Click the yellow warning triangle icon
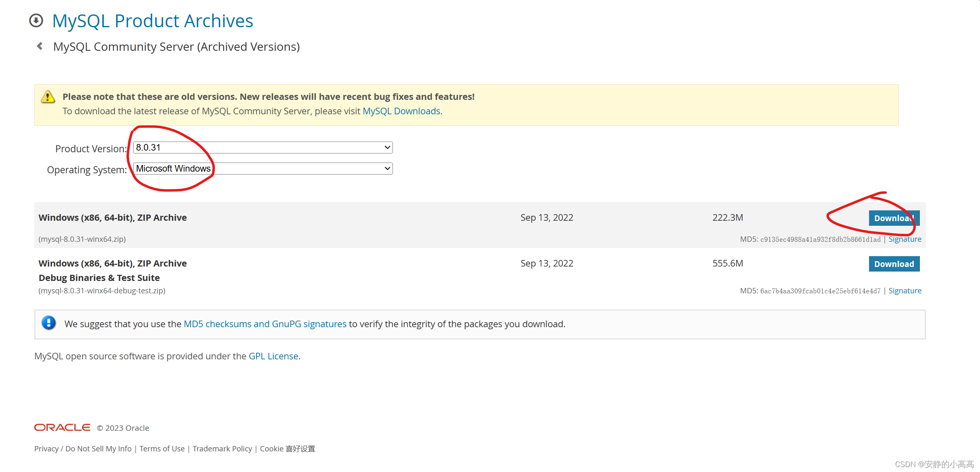The height and width of the screenshot is (472, 980). point(48,97)
